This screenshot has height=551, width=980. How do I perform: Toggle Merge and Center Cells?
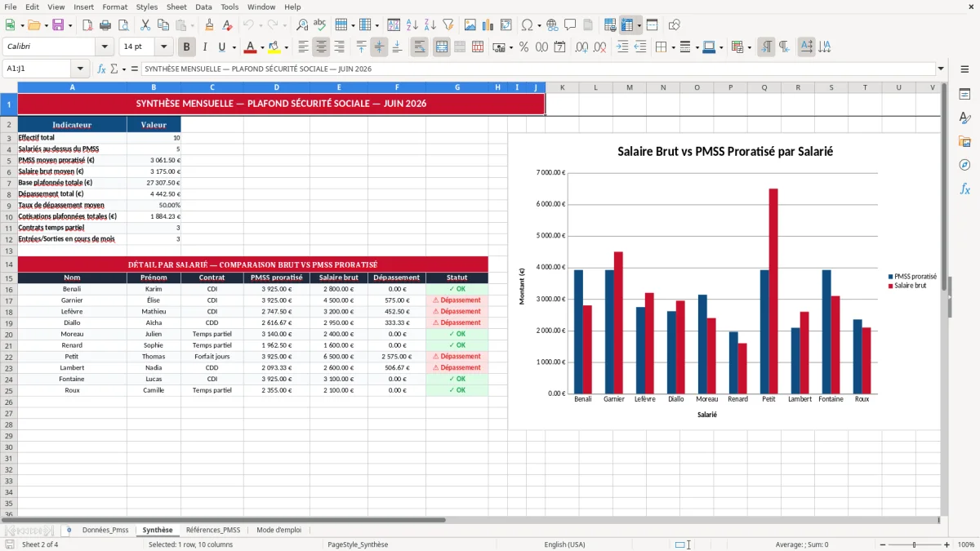point(441,47)
